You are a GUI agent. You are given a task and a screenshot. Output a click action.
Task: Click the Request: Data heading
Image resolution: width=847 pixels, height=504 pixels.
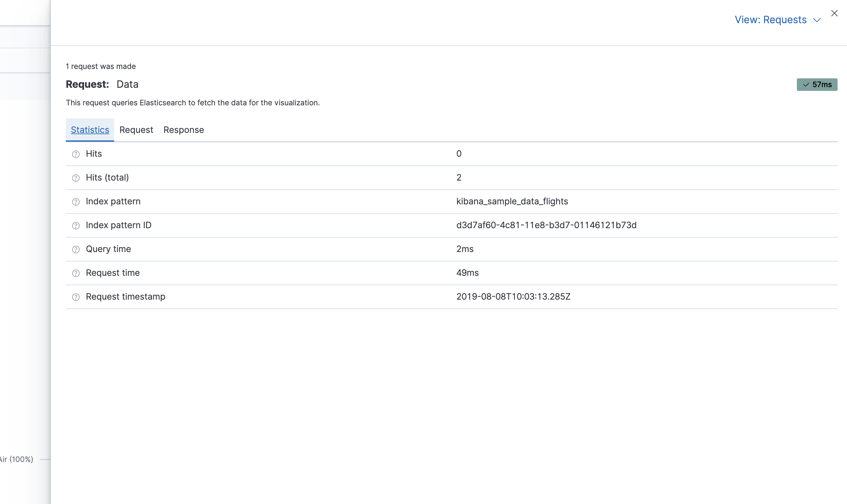click(102, 84)
